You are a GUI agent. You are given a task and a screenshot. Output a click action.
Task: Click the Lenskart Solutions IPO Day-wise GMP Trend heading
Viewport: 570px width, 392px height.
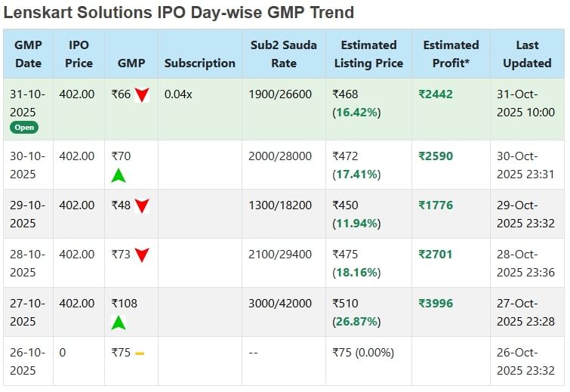[x=179, y=12]
